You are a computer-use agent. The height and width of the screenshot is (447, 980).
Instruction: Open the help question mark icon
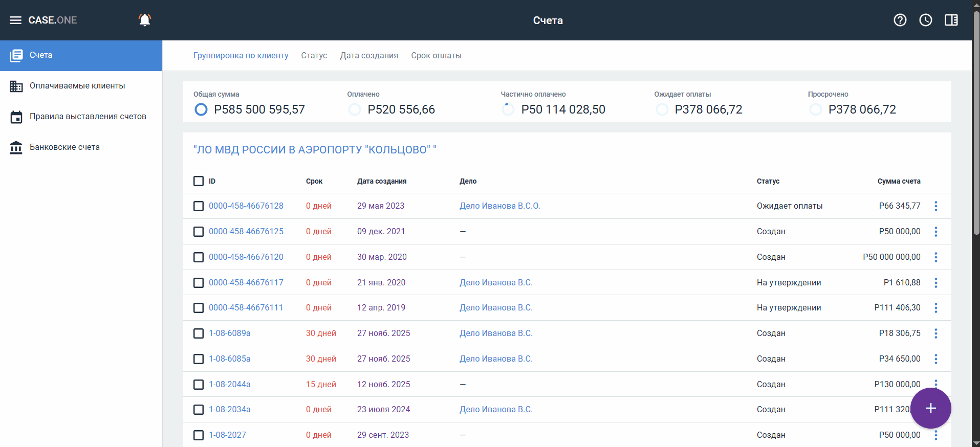point(900,20)
